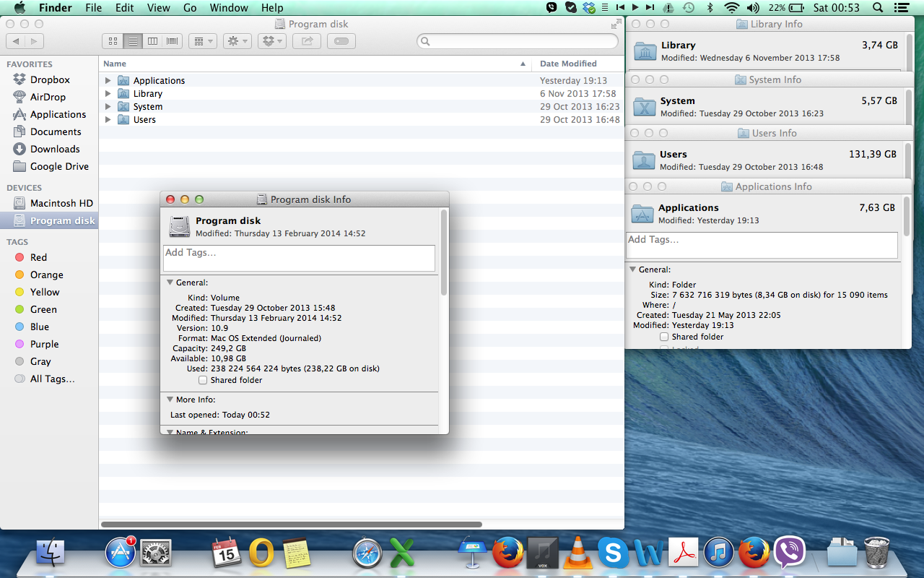Open System Preferences from the Dock
Screen dimensions: 924x578
pos(154,553)
